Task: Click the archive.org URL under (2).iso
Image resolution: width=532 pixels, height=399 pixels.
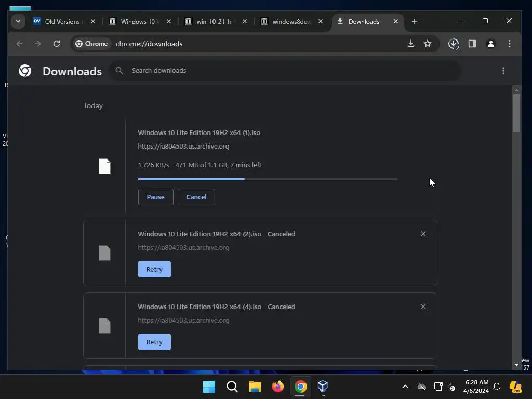Action: [x=183, y=247]
